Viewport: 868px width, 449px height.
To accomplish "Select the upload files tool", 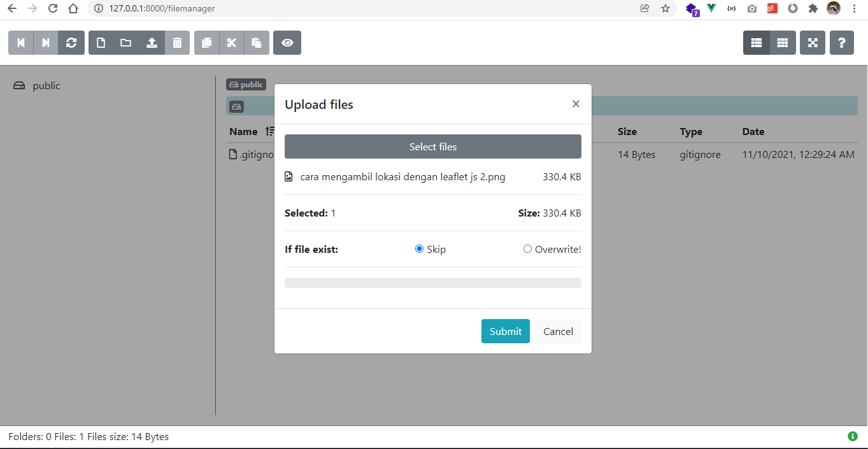I will (152, 42).
